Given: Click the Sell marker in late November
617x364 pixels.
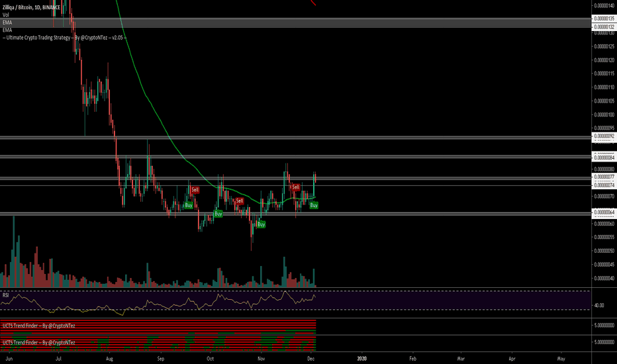Looking at the screenshot, I should click(295, 187).
